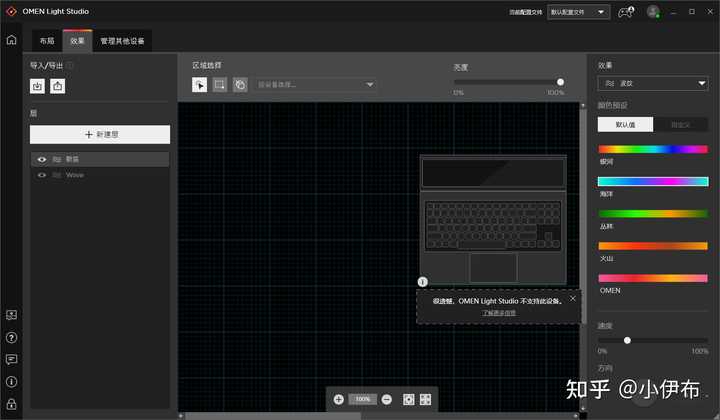Click the link in the unsupported device notice
Screen dimensions: 720x420
click(x=499, y=313)
